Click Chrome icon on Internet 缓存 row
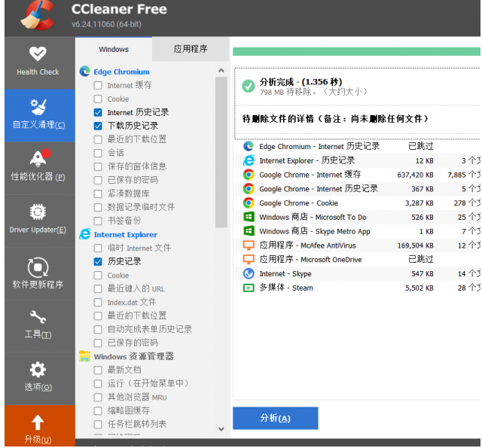The height and width of the screenshot is (448, 482). coord(249,175)
